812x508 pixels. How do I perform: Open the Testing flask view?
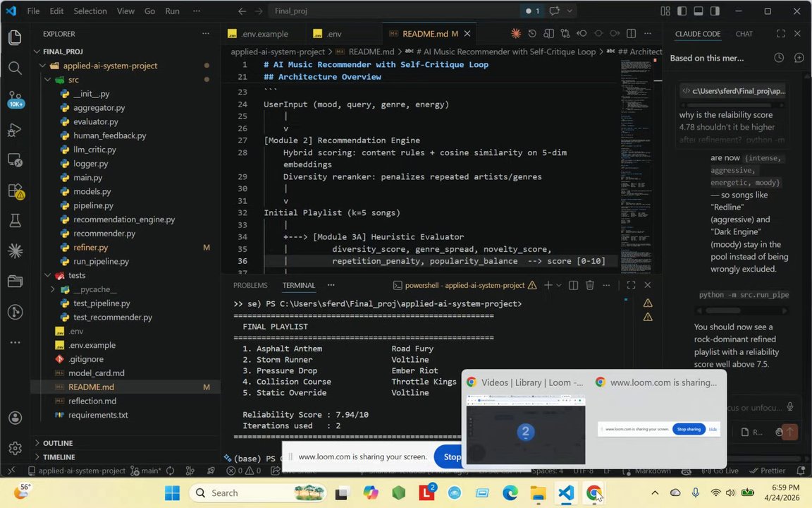(x=15, y=221)
